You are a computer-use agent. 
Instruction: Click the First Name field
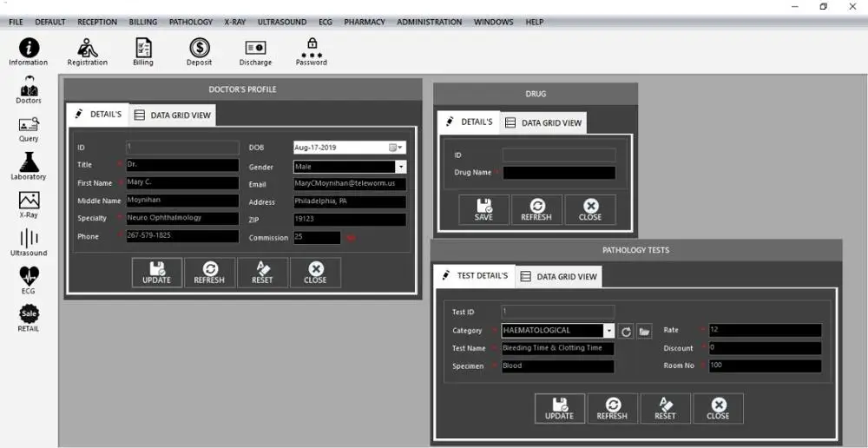point(182,182)
